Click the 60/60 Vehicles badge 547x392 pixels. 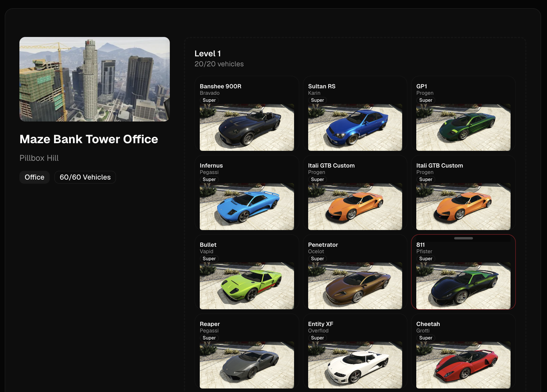pyautogui.click(x=85, y=177)
